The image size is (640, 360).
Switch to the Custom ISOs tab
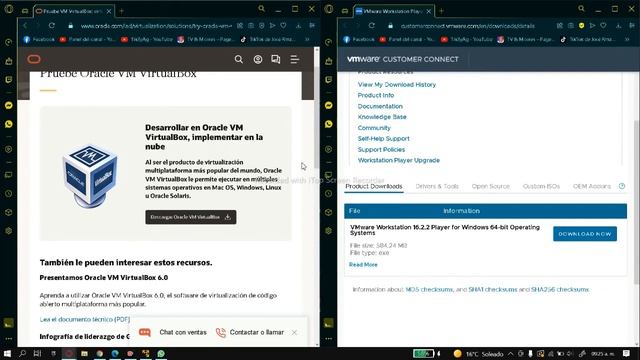[541, 186]
